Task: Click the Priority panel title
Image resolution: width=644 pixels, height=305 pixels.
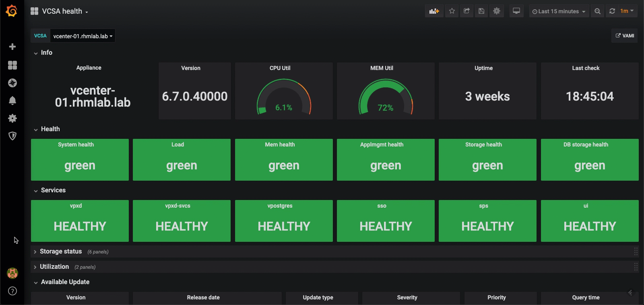Action: tap(497, 297)
